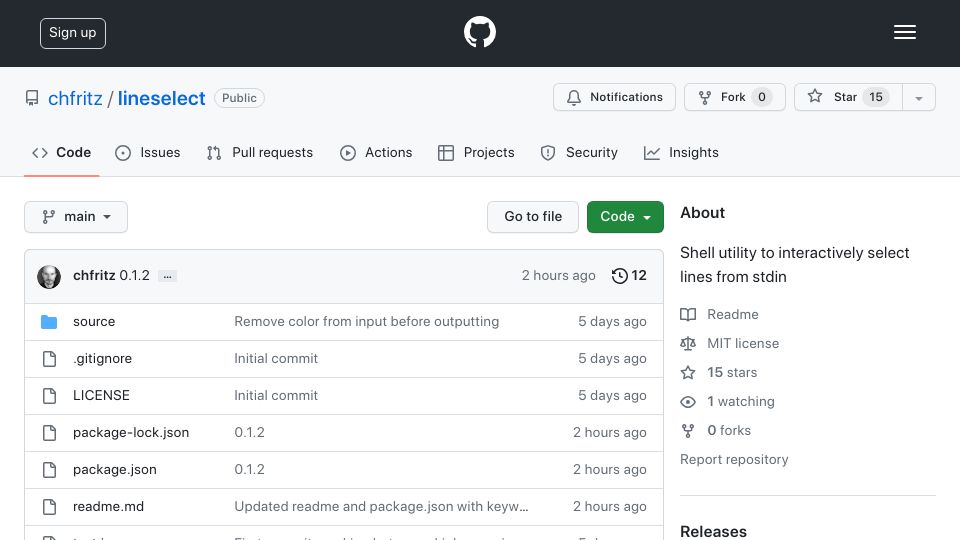Open the Security tab
The image size is (960, 540).
579,152
